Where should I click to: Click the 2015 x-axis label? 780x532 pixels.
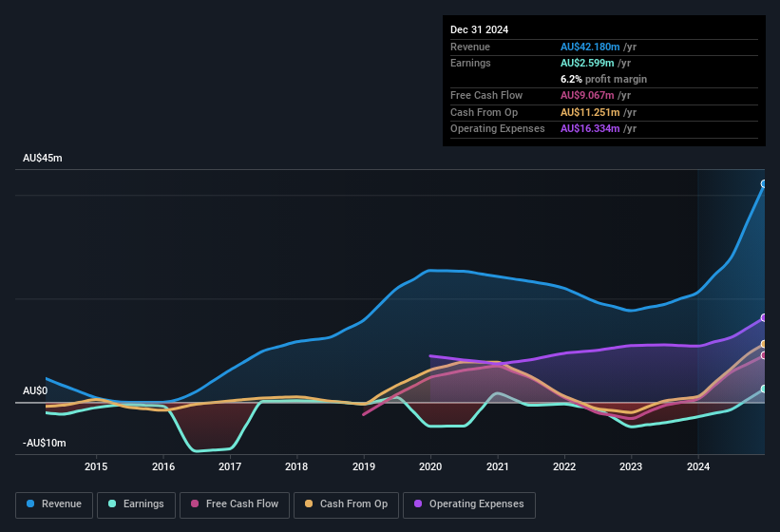(x=96, y=466)
